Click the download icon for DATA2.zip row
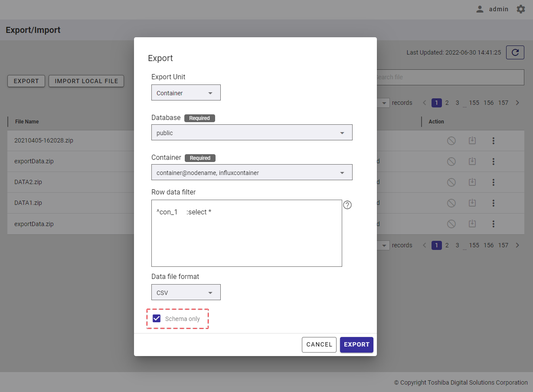 (x=472, y=182)
